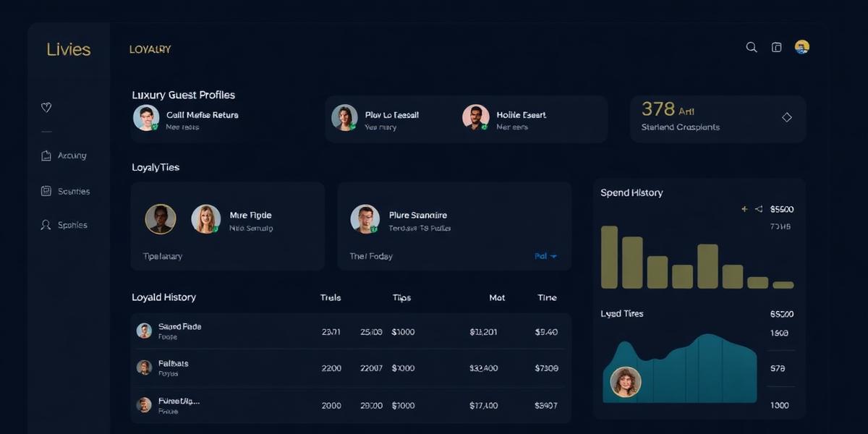Click the Thel Foday label
Viewport: 868px width, 434px height.
(x=371, y=256)
